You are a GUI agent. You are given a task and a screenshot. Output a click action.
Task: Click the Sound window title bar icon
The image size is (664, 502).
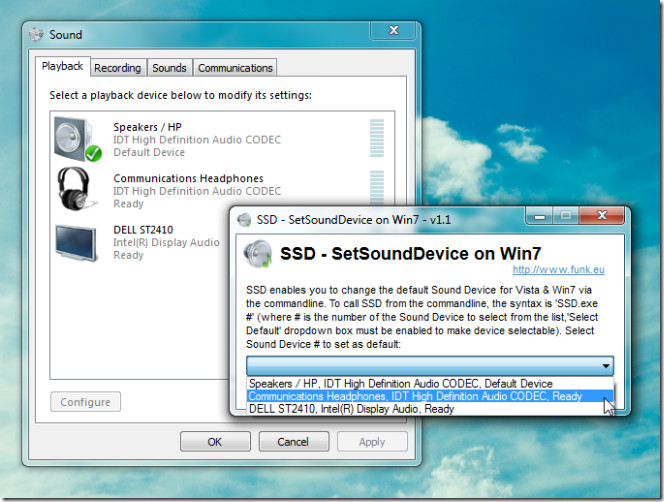tap(36, 34)
